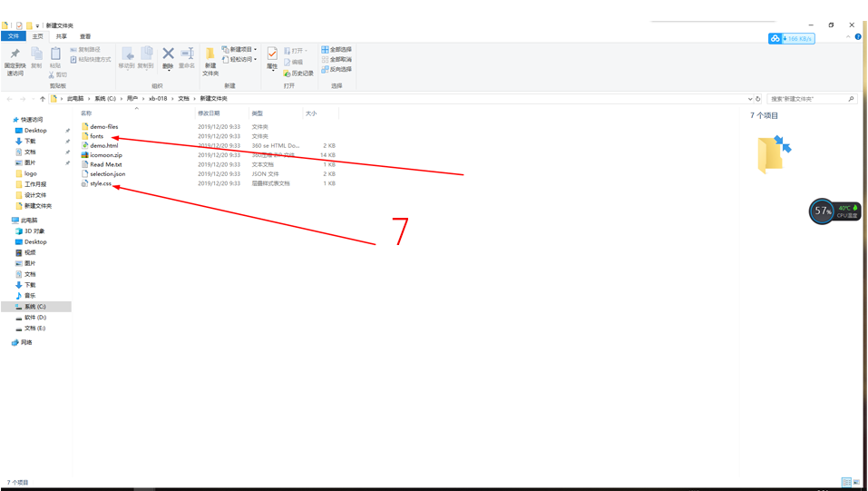Switch to the 主页 ribbon tab
The height and width of the screenshot is (491, 868).
[38, 36]
